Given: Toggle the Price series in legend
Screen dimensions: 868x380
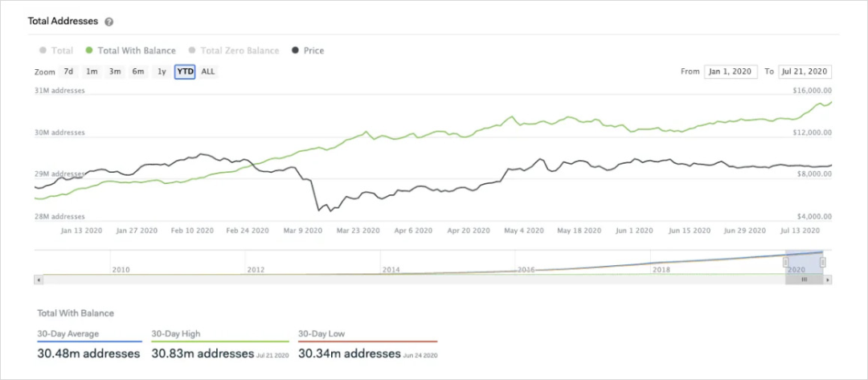Looking at the screenshot, I should [x=308, y=51].
